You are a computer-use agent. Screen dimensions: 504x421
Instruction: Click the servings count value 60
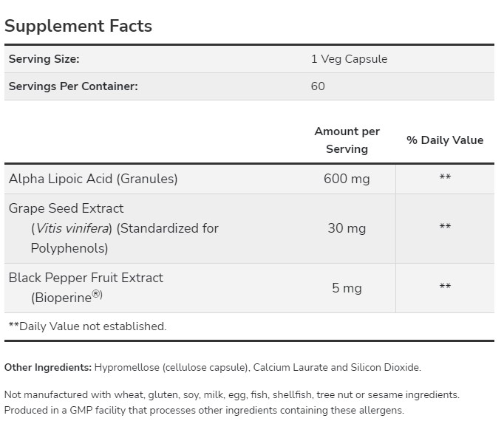(x=318, y=86)
